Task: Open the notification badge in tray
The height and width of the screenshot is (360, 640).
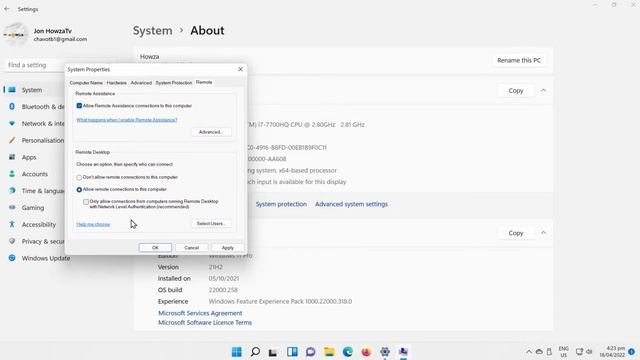Action: tap(632, 351)
